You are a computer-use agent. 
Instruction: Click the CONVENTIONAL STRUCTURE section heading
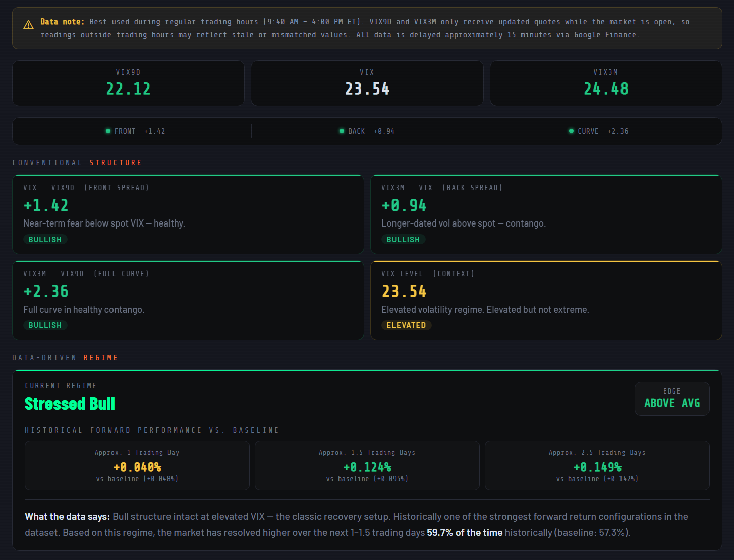77,163
